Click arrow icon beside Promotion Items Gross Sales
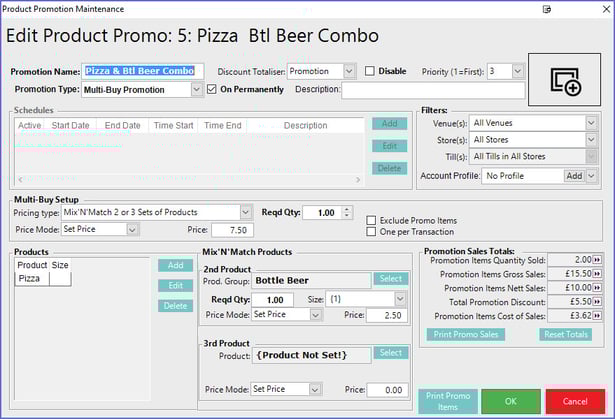 [597, 274]
